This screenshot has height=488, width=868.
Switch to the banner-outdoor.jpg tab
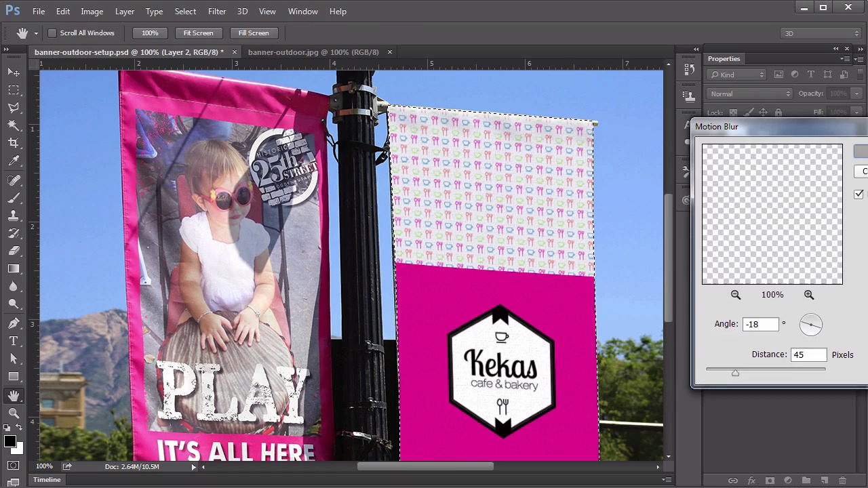click(x=313, y=52)
